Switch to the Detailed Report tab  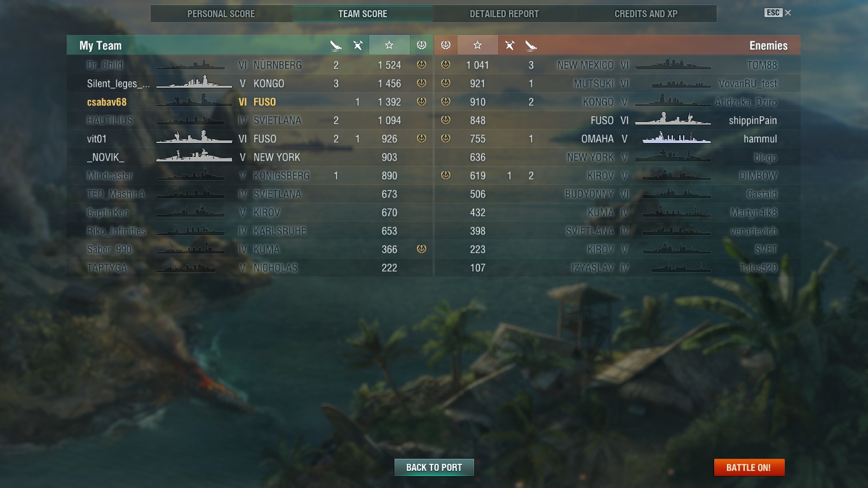point(504,13)
